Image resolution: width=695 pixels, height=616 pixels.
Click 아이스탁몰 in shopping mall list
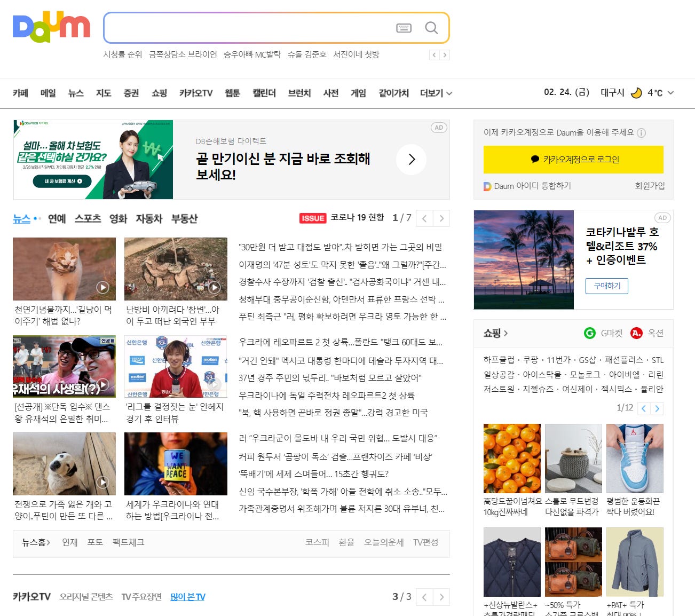coord(542,375)
